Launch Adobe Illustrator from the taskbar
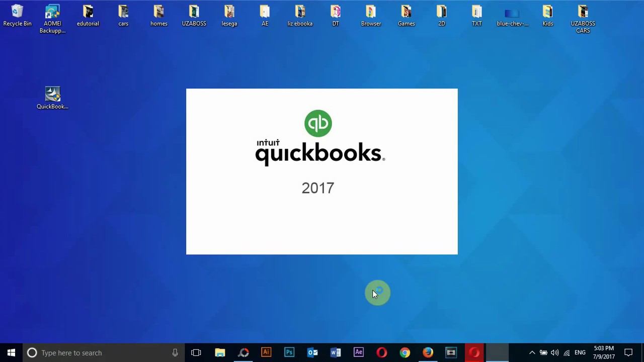 266,352
